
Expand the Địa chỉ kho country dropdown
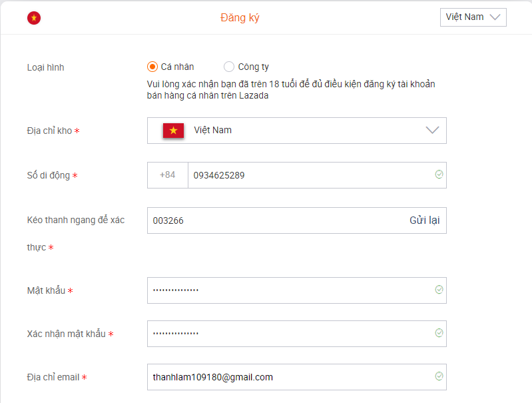(296, 131)
